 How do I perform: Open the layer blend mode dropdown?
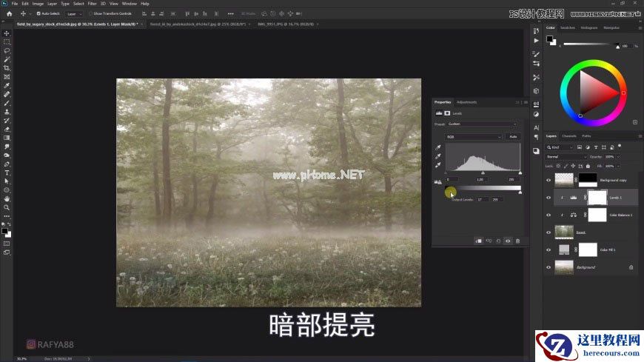coord(566,156)
